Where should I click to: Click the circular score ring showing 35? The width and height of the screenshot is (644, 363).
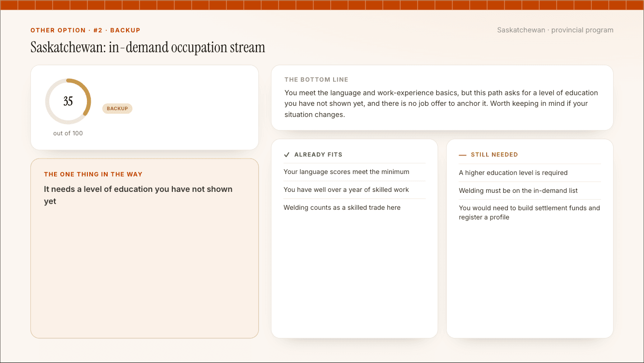click(x=68, y=102)
